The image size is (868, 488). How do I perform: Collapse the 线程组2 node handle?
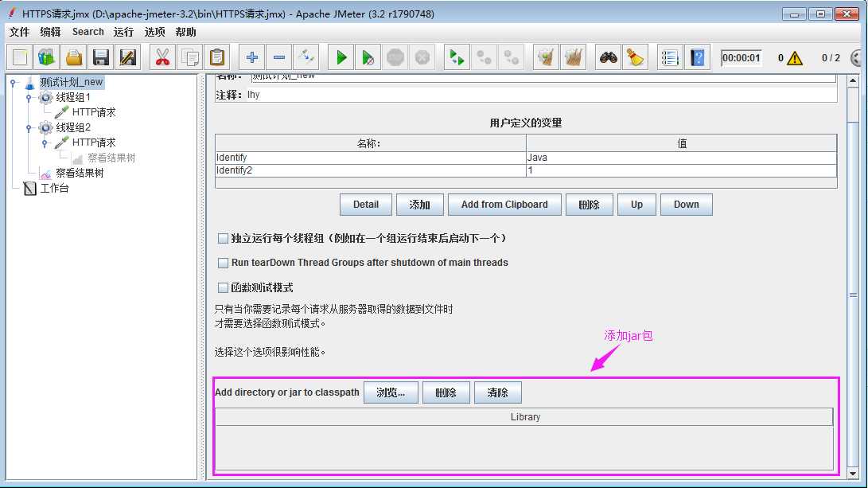(x=29, y=128)
